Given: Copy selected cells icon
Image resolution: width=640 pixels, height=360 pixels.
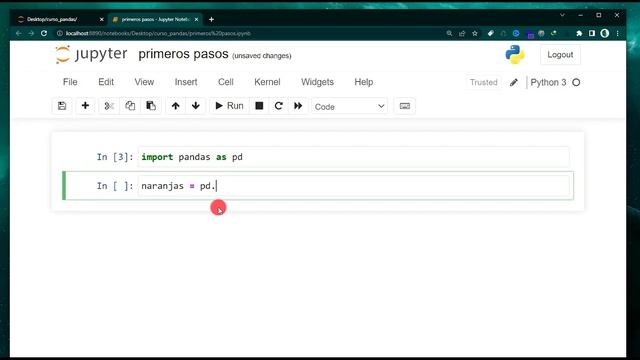Looking at the screenshot, I should click(x=130, y=106).
